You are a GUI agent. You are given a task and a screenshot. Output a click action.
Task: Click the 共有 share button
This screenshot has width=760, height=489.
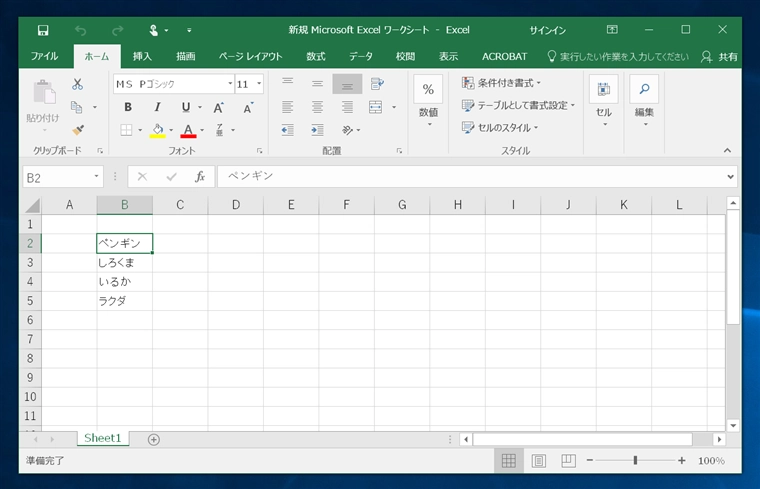coord(719,57)
